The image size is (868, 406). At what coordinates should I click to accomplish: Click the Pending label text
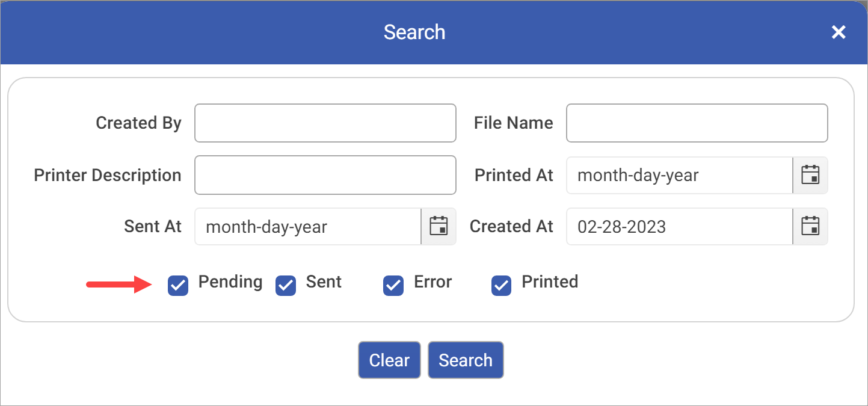pyautogui.click(x=230, y=282)
